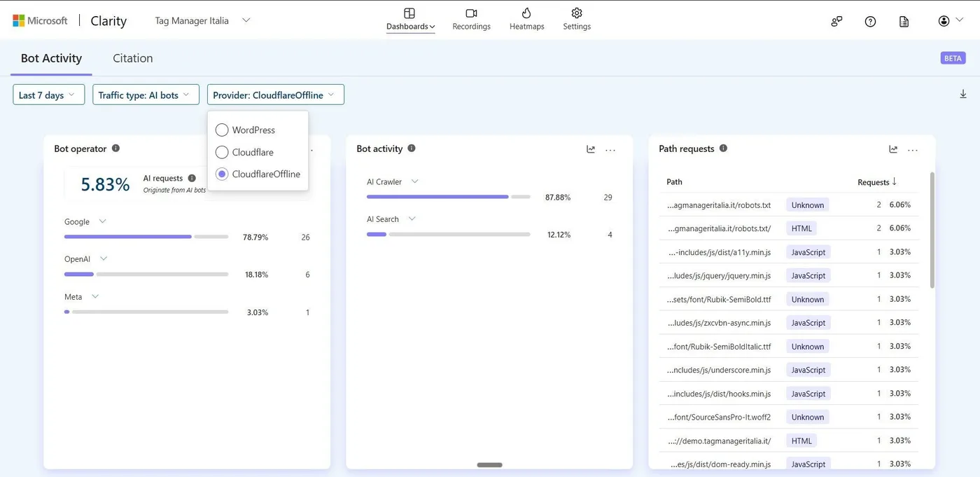Click path ...ludes/js/zxcvbn-async.min.js
The image size is (980, 477).
[719, 323]
